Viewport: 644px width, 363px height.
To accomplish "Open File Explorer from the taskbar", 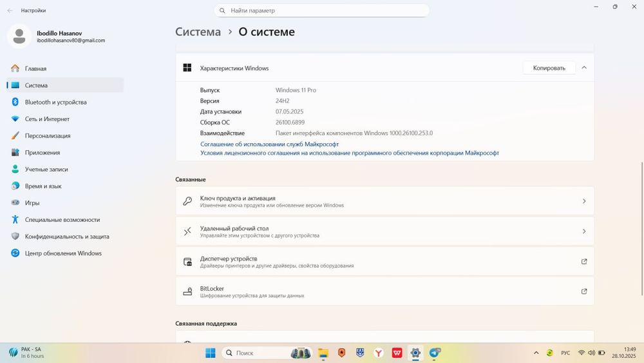I will [x=323, y=353].
